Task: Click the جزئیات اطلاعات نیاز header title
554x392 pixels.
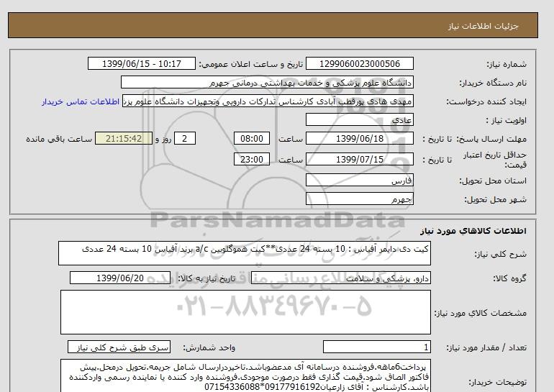Action: pos(483,26)
